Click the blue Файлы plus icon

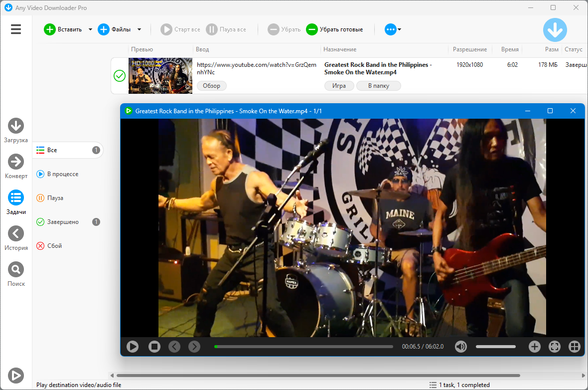click(104, 29)
